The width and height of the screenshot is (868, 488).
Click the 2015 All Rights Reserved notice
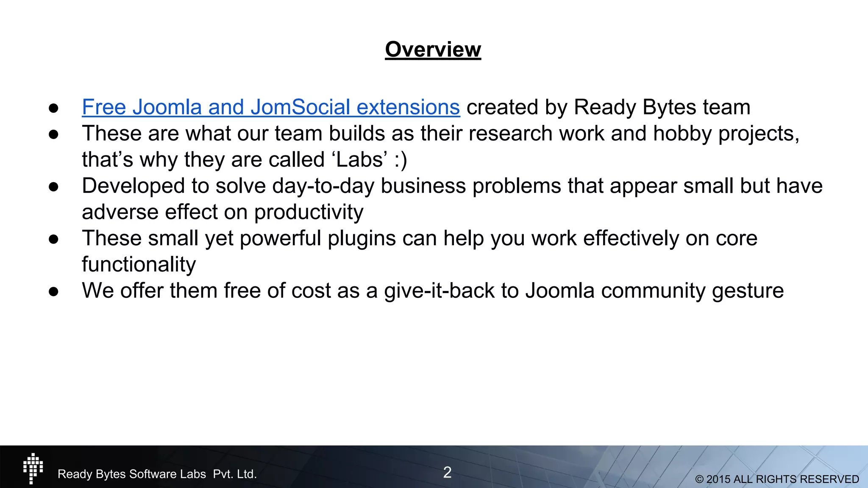(777, 479)
